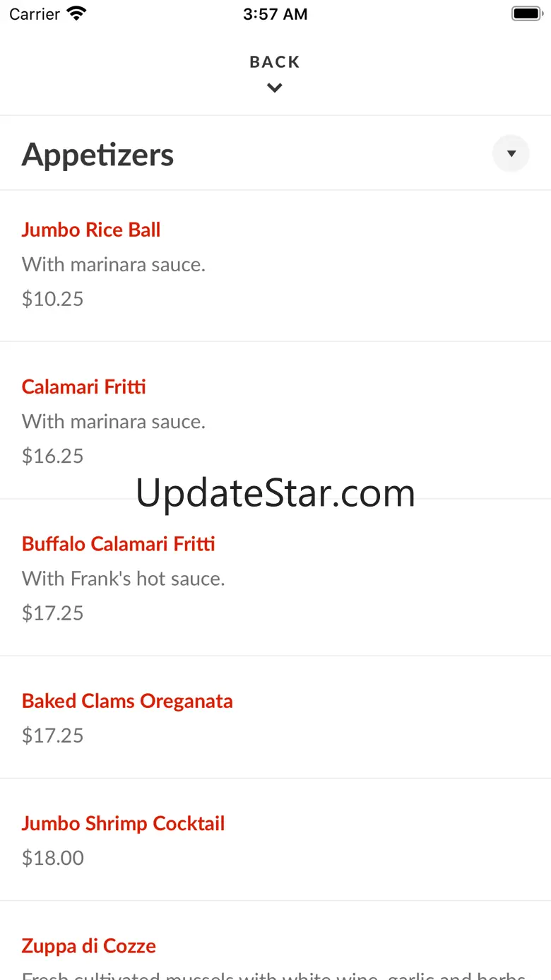551x980 pixels.
Task: Tap the 3:57 AM clock
Action: [275, 14]
